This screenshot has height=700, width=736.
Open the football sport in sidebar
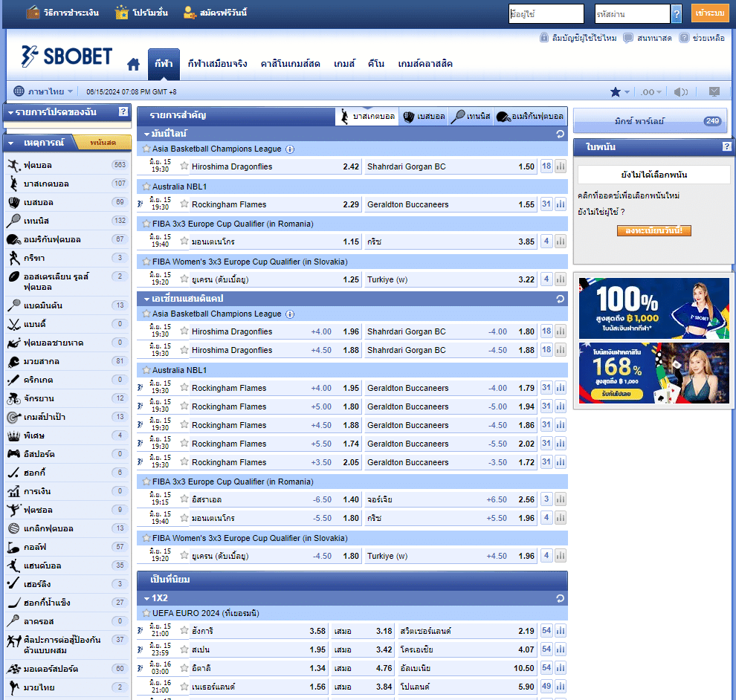67,165
